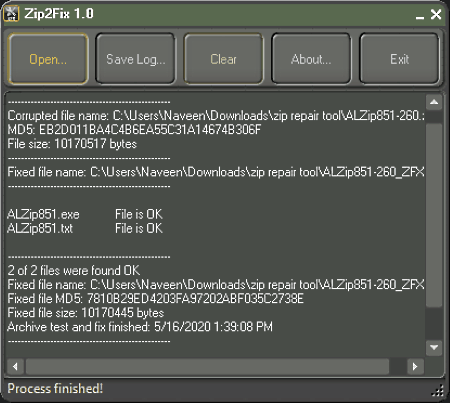This screenshot has height=403, width=450.
Task: Click the 'Corrupted file name' log line
Action: [216, 116]
